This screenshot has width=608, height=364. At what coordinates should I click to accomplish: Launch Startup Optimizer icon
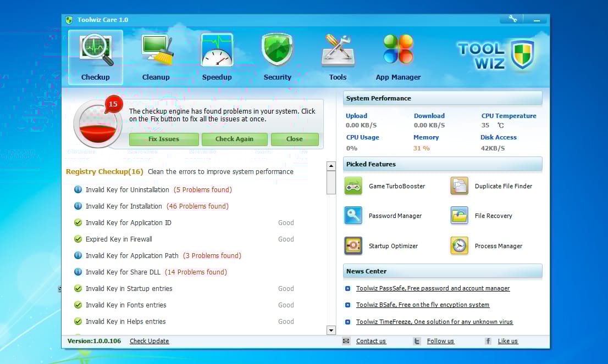(x=353, y=246)
